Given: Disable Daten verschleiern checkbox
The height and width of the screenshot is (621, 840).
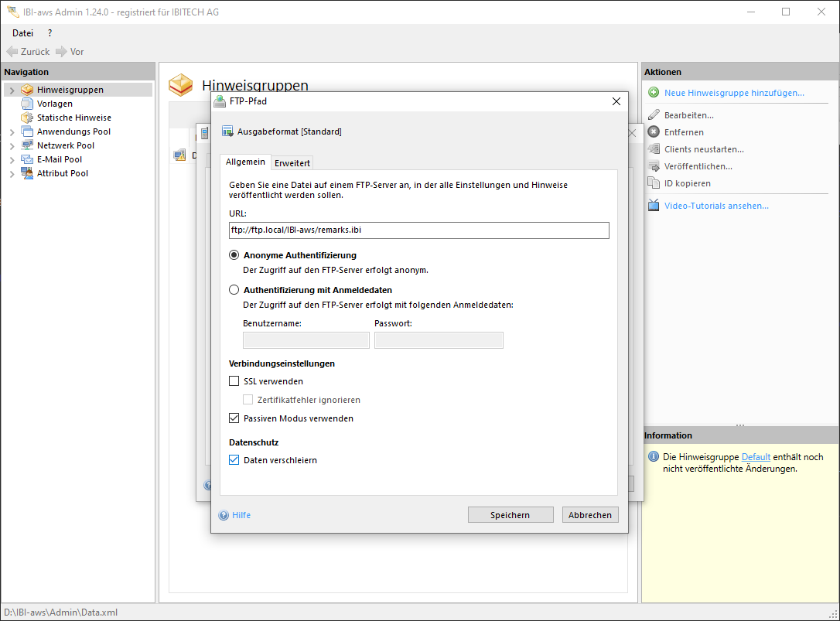Looking at the screenshot, I should (234, 460).
